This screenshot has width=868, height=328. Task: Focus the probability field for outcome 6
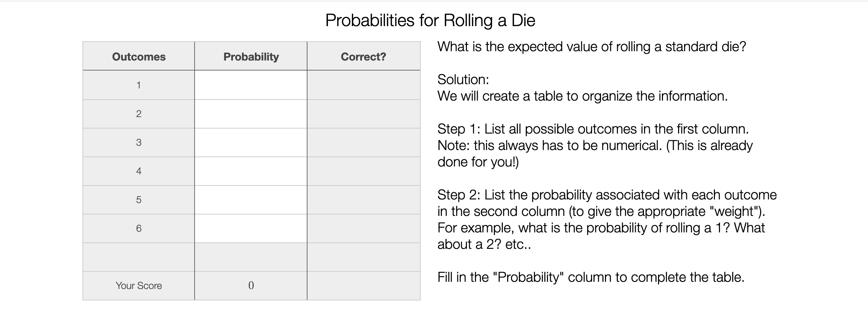[251, 228]
